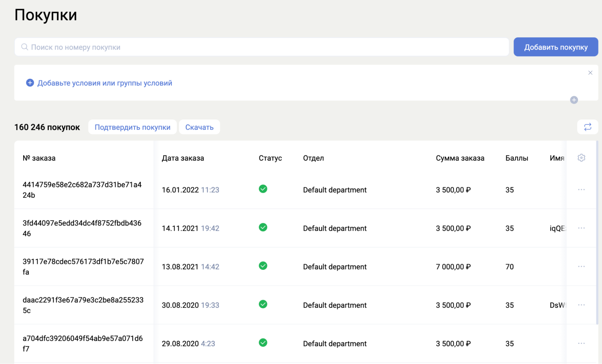Click the Скачать button

click(x=199, y=127)
